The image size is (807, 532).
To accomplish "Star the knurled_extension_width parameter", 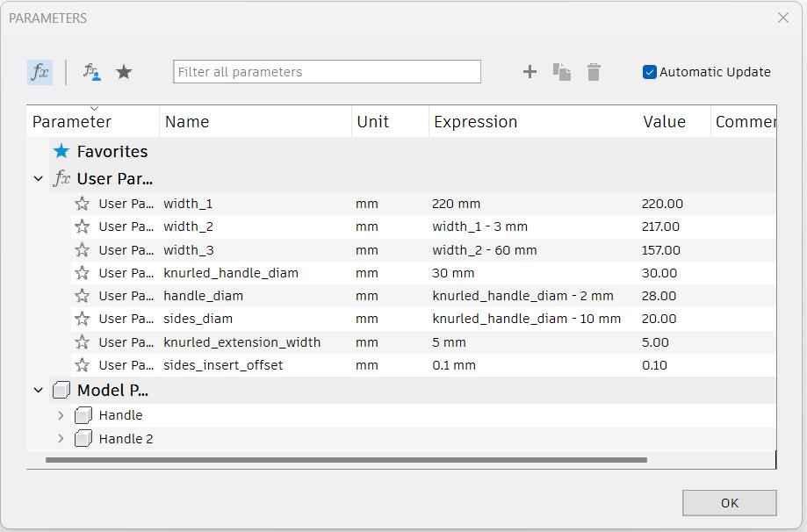I will [x=82, y=342].
